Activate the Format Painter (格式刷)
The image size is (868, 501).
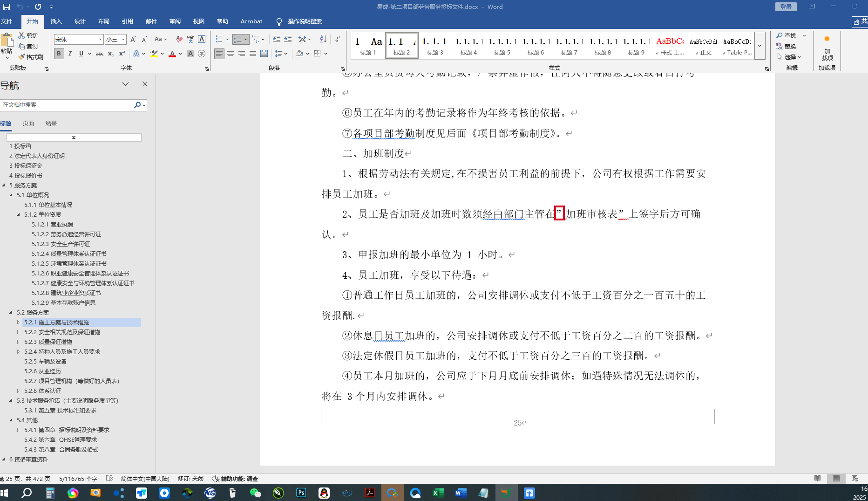click(x=21, y=57)
